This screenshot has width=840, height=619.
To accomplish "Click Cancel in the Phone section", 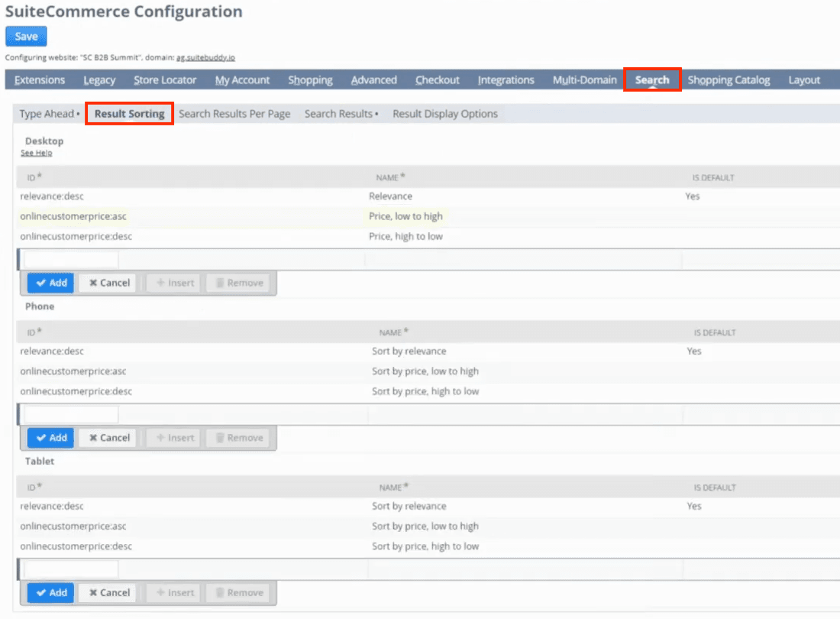I will [109, 438].
